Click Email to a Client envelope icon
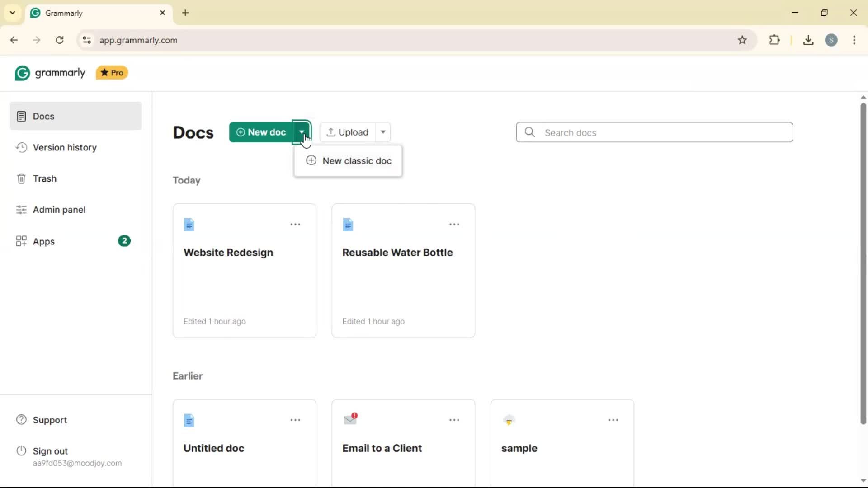Image resolution: width=868 pixels, height=488 pixels. [x=350, y=419]
